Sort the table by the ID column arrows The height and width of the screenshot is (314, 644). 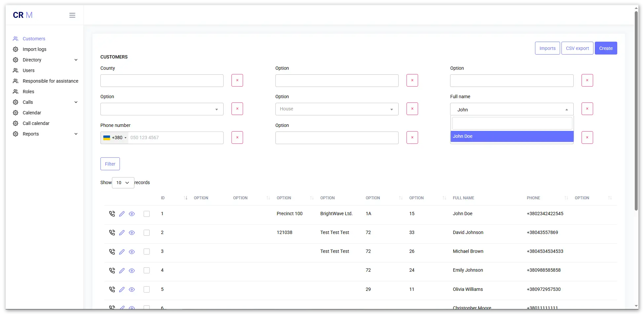pyautogui.click(x=186, y=198)
